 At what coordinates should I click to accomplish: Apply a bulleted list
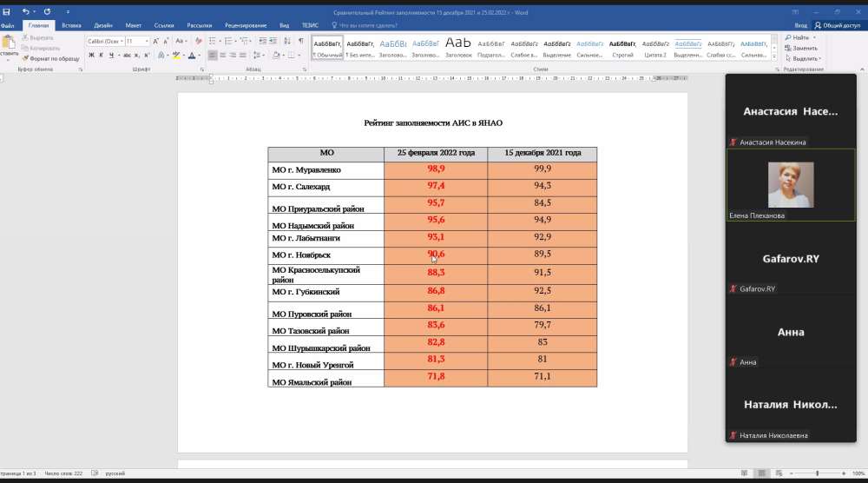212,41
